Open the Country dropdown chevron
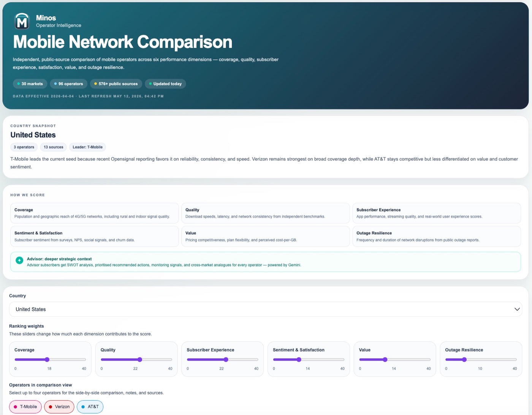The height and width of the screenshot is (415, 532). 517,309
